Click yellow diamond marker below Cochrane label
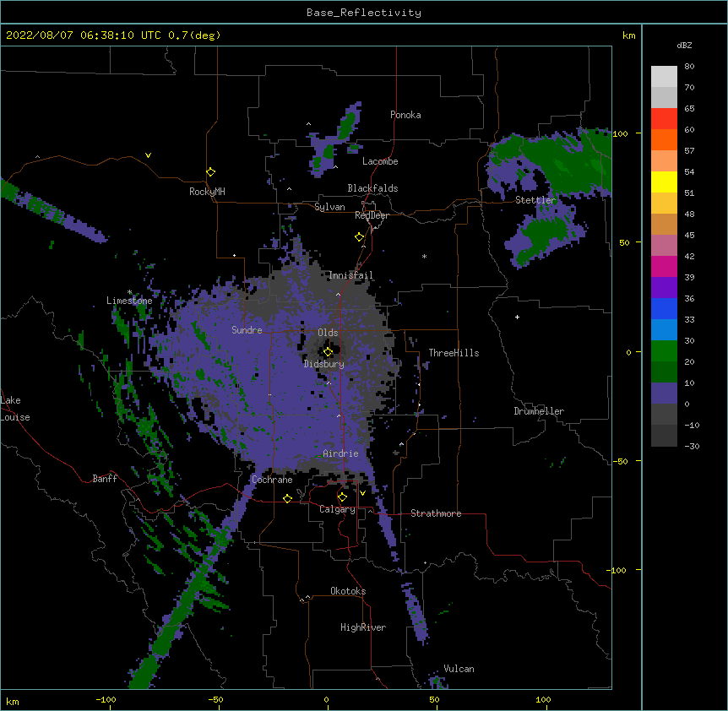This screenshot has width=728, height=711. pyautogui.click(x=287, y=498)
